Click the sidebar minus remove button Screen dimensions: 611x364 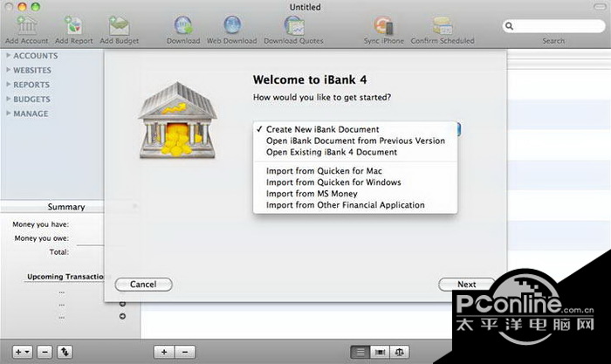[45, 352]
